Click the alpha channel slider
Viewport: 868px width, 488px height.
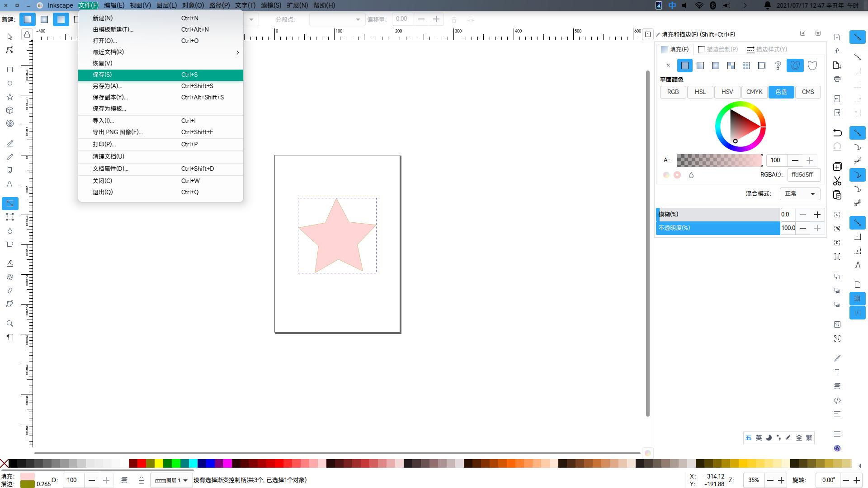click(x=719, y=160)
